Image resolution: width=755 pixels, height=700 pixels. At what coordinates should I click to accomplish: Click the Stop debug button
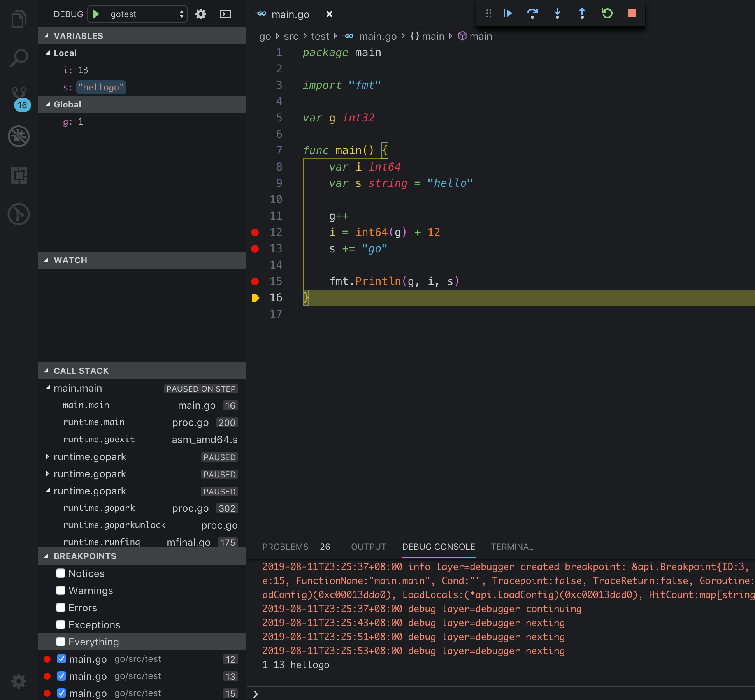pos(632,14)
